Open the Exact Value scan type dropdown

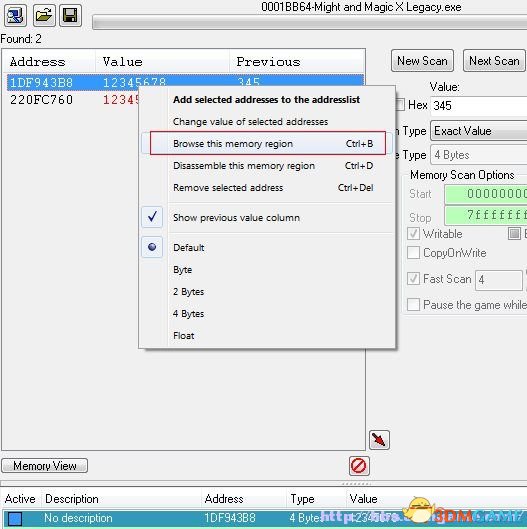click(x=478, y=131)
